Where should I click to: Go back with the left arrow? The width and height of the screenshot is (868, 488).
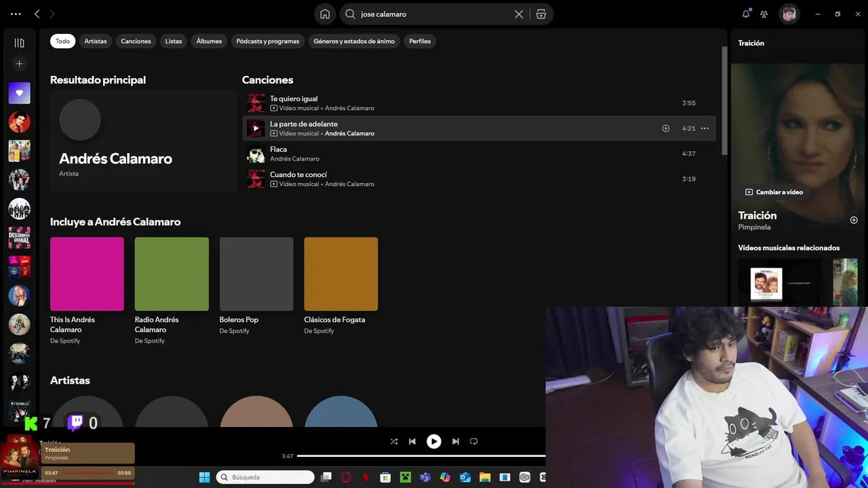[x=37, y=14]
